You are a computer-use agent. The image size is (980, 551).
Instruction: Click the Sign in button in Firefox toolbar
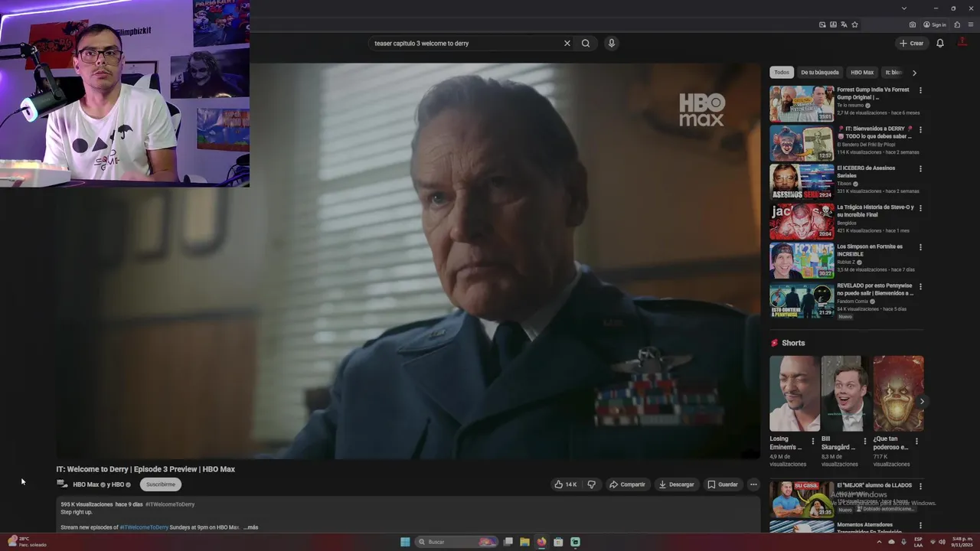[935, 24]
